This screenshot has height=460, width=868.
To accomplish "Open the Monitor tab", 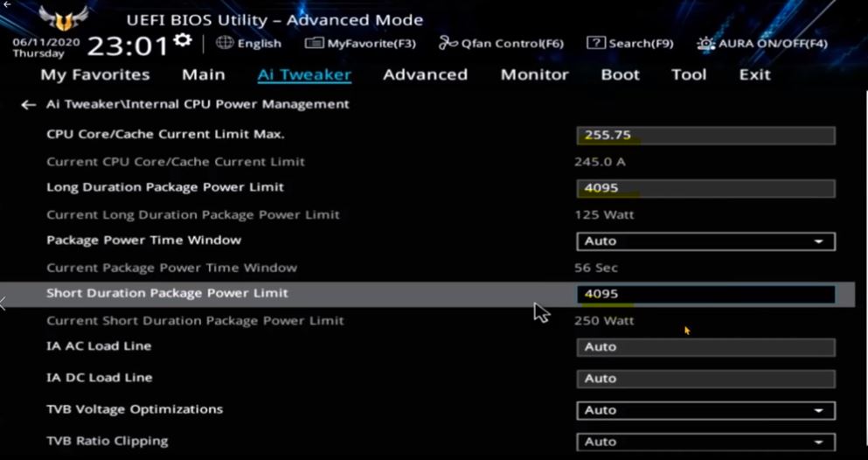I will (x=535, y=74).
